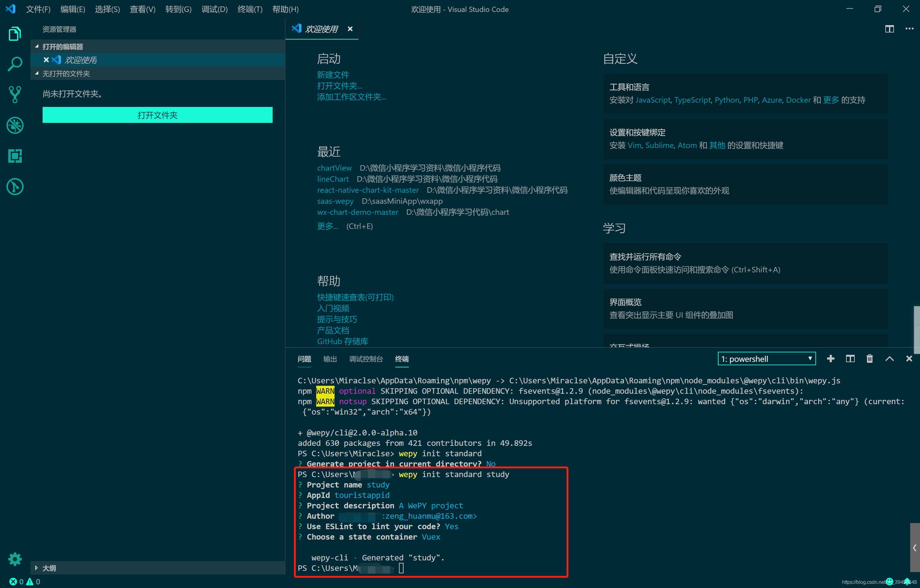Close 欢迎使用 in open editors list
This screenshot has height=588, width=920.
pyautogui.click(x=46, y=60)
